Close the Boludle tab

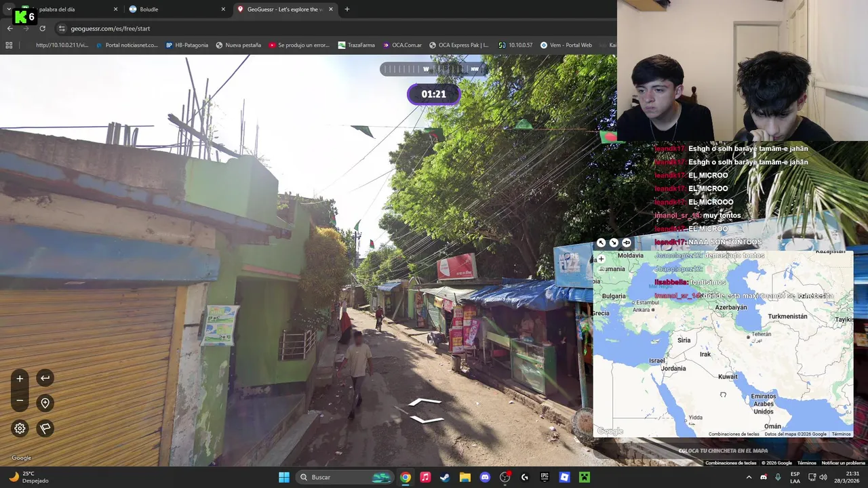coord(223,9)
